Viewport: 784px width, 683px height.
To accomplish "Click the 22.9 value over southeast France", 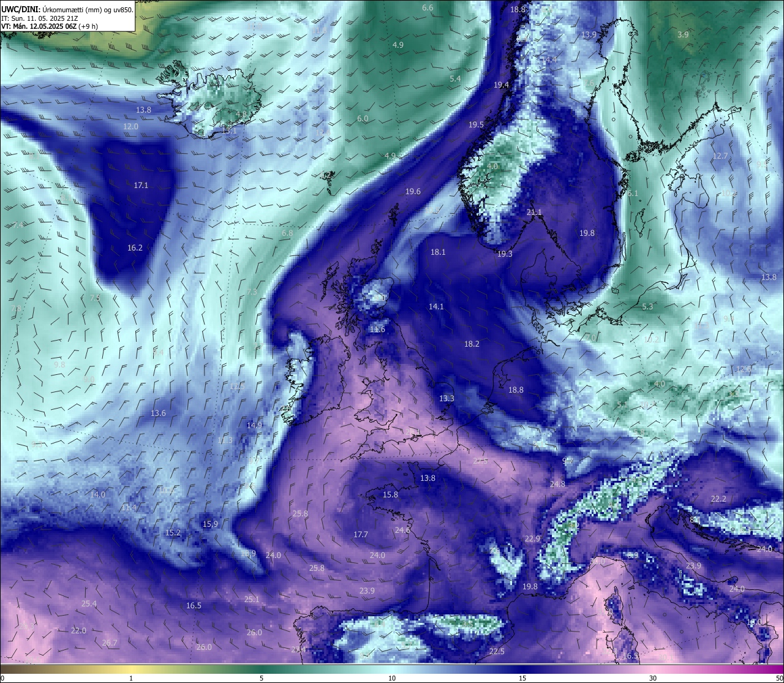I will click(532, 539).
